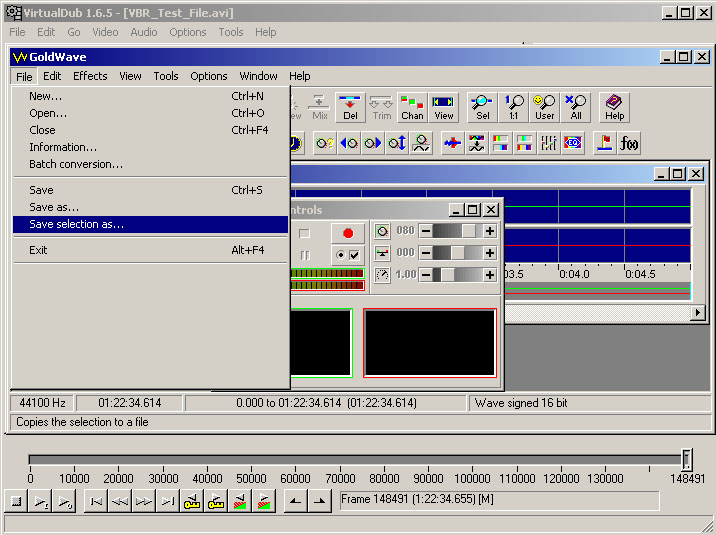
Task: Open the f(x) expression evaluator icon
Action: [x=629, y=143]
